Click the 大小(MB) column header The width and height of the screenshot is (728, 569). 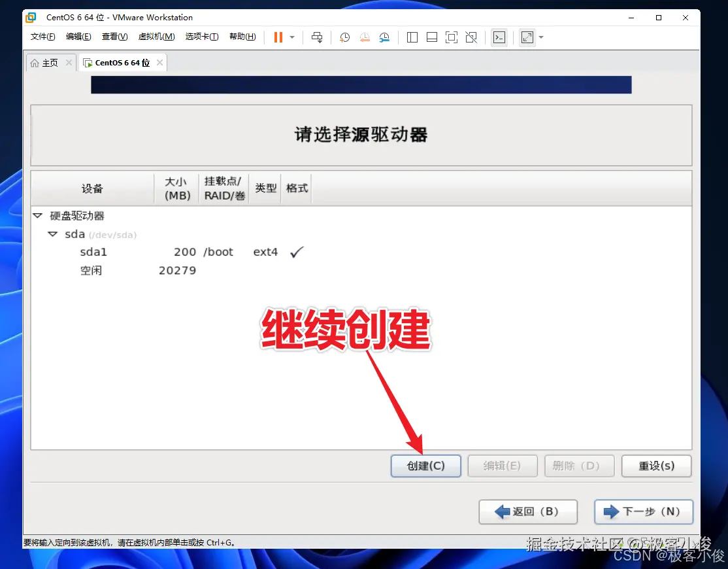point(177,188)
